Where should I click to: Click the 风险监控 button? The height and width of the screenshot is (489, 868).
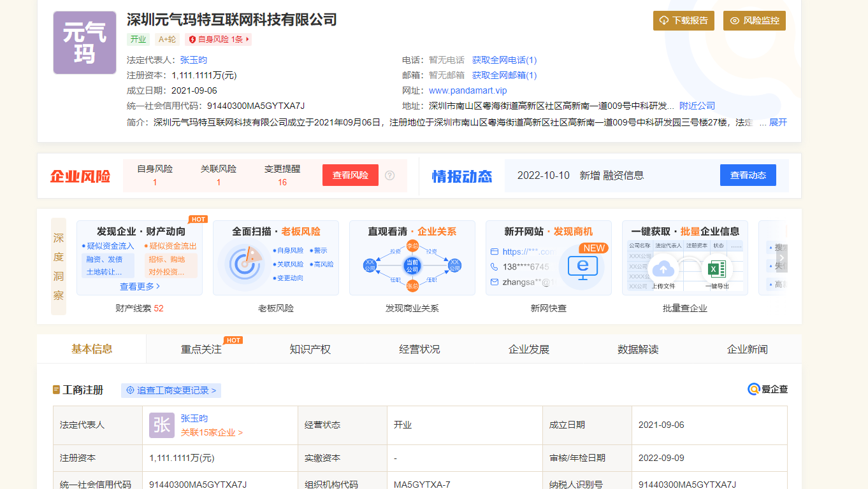tap(754, 20)
